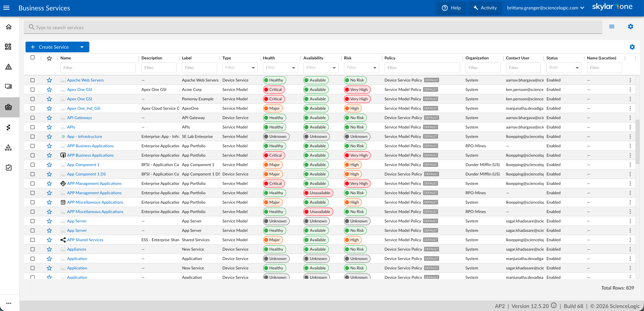This screenshot has height=311, width=644.
Task: Favorite the Apache Web Servers row star
Action: pos(49,80)
